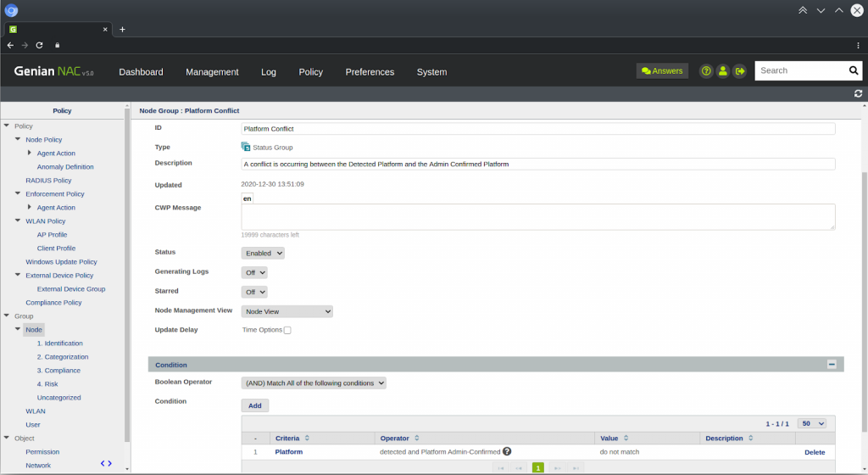Select the Compliance Policy tree item
This screenshot has height=475, width=868.
[x=53, y=302]
